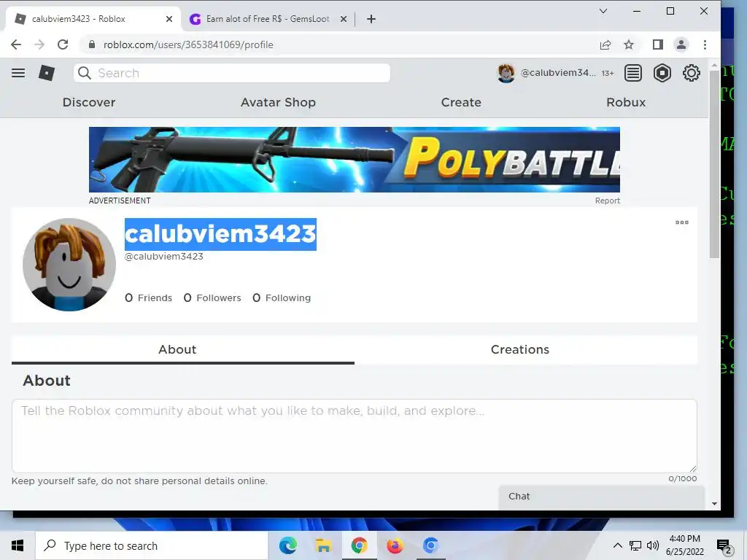The width and height of the screenshot is (747, 560).
Task: Open the profile three-dot options menu
Action: point(682,222)
